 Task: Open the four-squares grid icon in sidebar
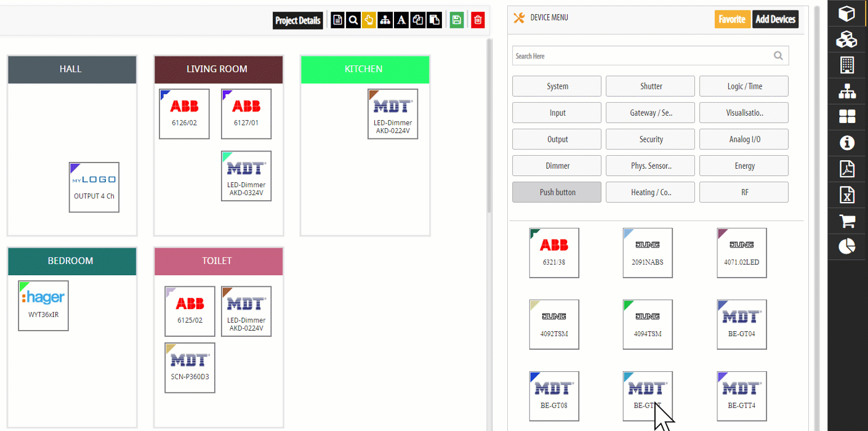click(x=848, y=117)
